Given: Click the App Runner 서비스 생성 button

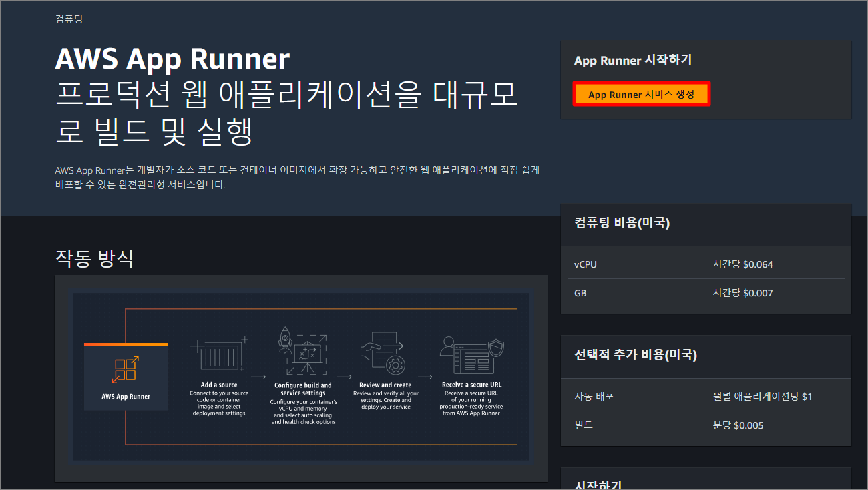Looking at the screenshot, I should click(641, 95).
